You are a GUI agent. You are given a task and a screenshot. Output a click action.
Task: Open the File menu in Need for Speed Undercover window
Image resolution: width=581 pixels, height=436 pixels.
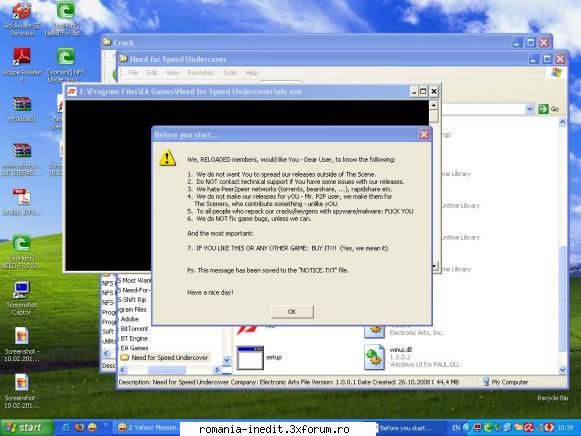133,73
